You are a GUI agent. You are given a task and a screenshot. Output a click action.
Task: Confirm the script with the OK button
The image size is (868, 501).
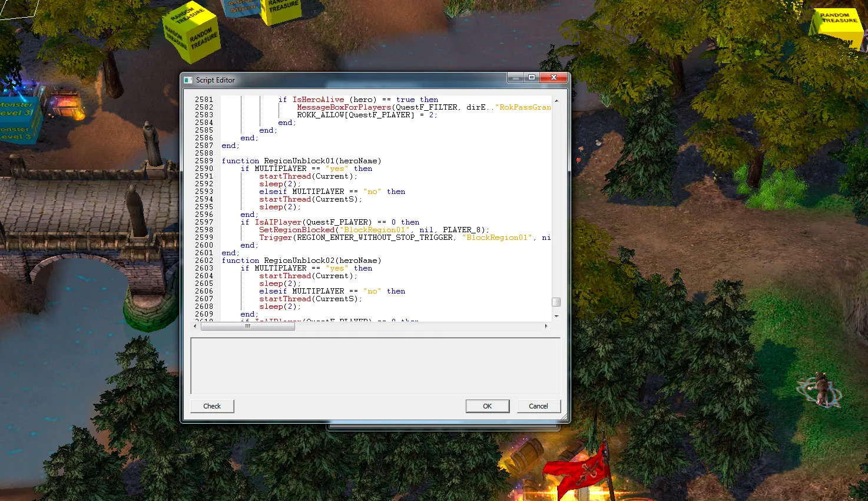488,406
